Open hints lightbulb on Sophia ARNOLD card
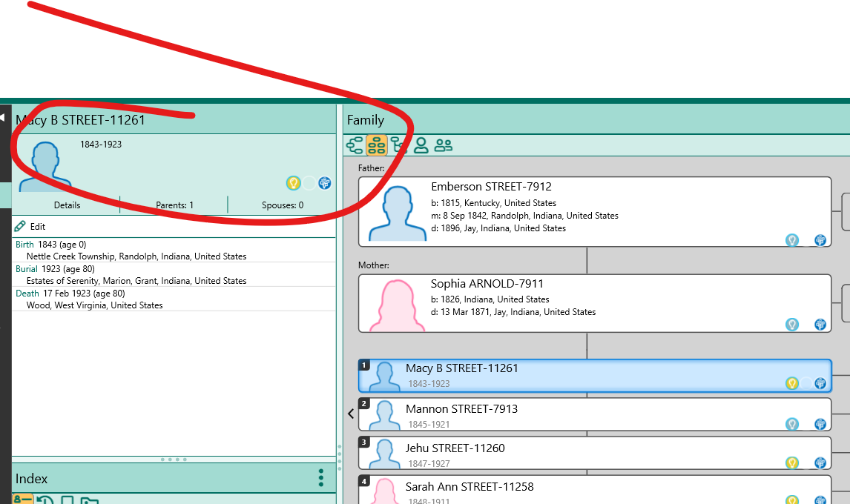850x504 pixels. (792, 324)
